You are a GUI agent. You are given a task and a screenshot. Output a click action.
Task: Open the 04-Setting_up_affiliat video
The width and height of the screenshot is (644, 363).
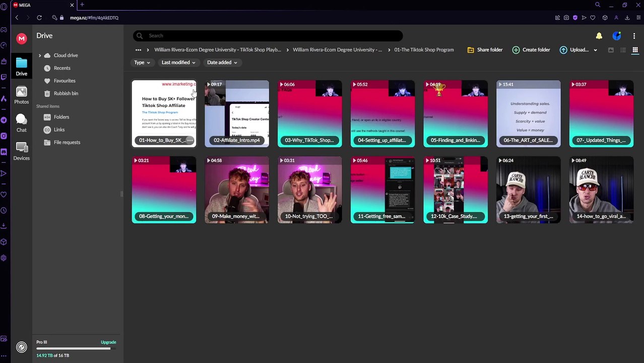click(x=382, y=114)
